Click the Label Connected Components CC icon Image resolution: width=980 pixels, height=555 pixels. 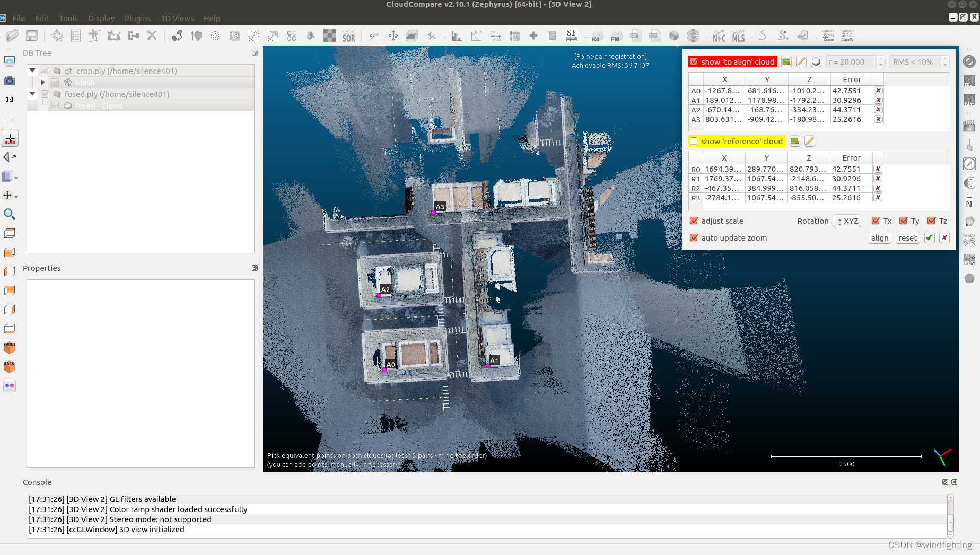[x=292, y=36]
